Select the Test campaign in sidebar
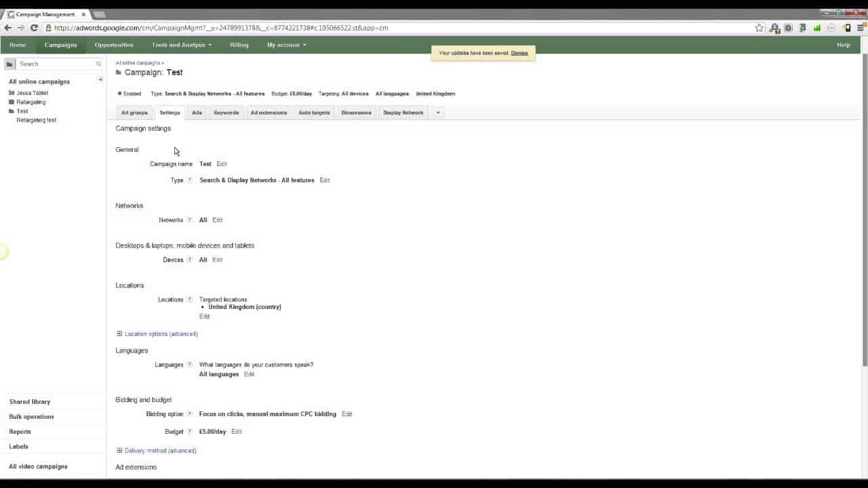868x488 pixels. click(x=22, y=111)
